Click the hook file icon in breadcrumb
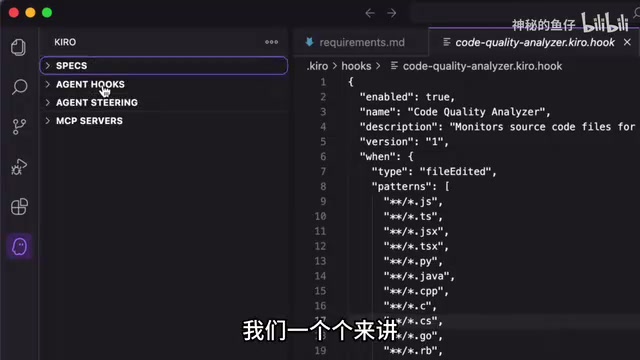 [394, 66]
